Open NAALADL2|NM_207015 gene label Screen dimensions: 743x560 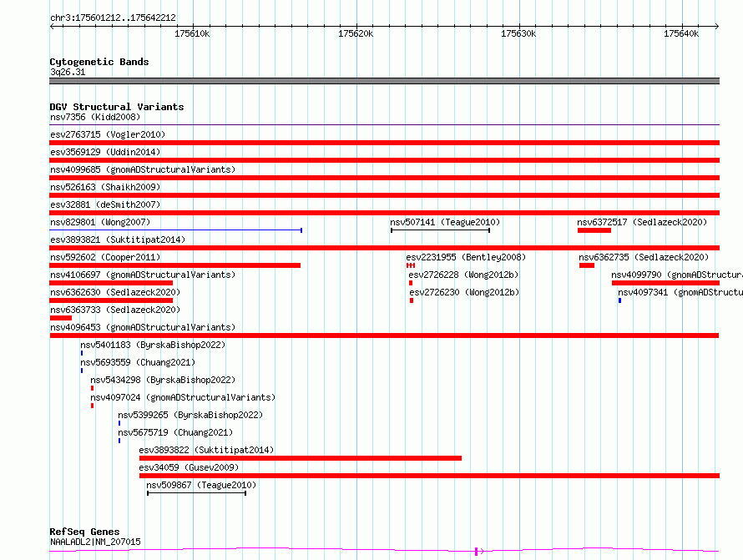coord(95,542)
